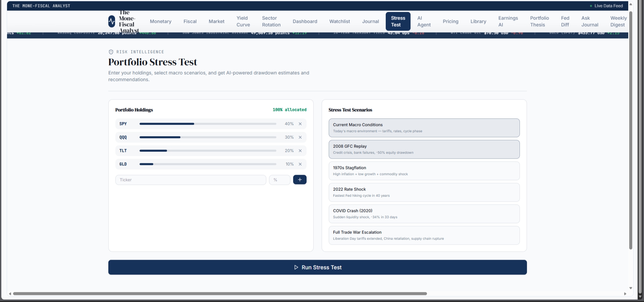This screenshot has height=302, width=644.
Task: Click the SPY allocation slider bar
Action: tap(208, 124)
